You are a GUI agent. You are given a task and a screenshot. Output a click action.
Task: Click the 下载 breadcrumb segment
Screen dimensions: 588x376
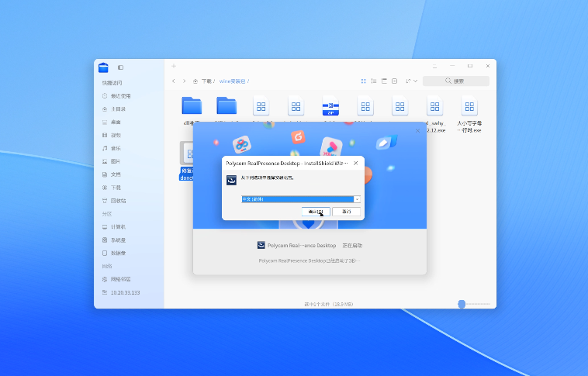[x=206, y=81]
